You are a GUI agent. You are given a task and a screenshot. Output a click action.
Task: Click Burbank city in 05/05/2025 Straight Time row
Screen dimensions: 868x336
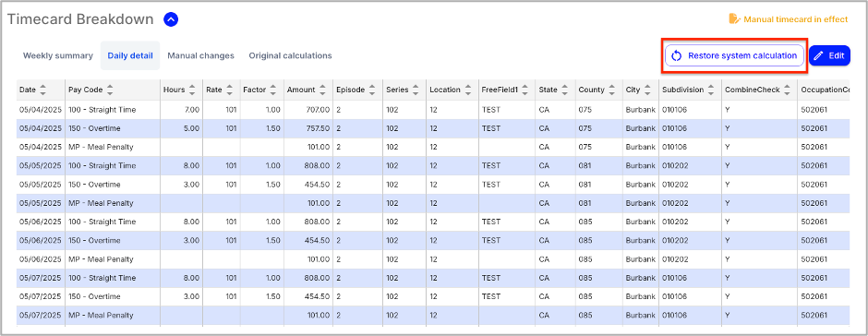point(640,165)
